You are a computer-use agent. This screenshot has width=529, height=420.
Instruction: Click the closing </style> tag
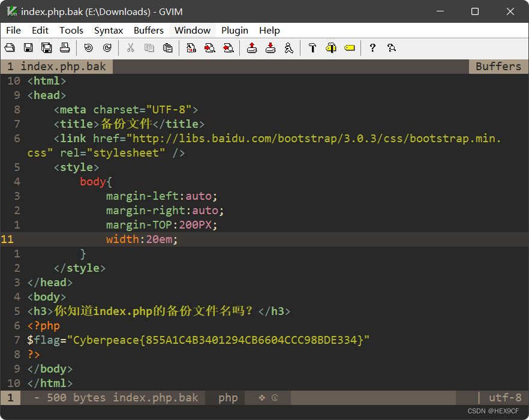[x=80, y=268]
